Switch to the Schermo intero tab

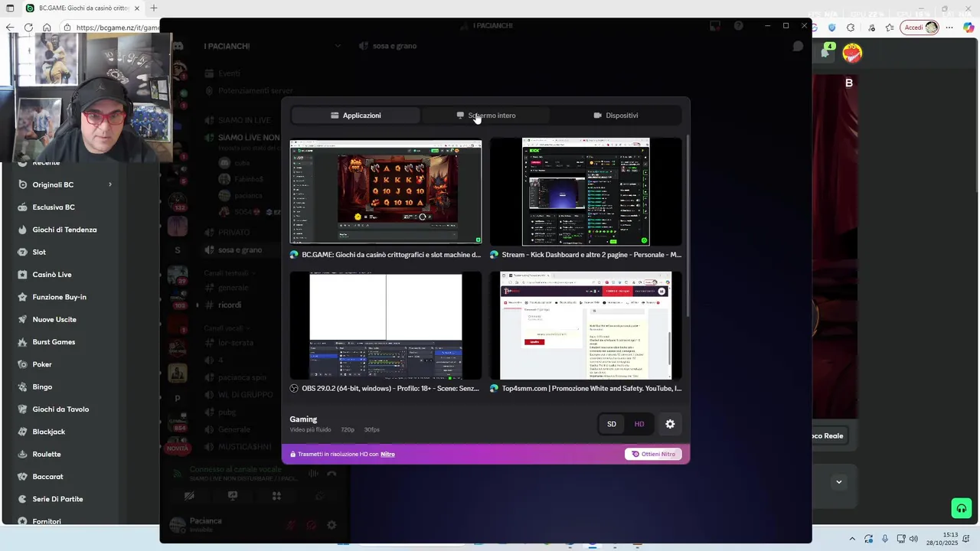point(485,116)
